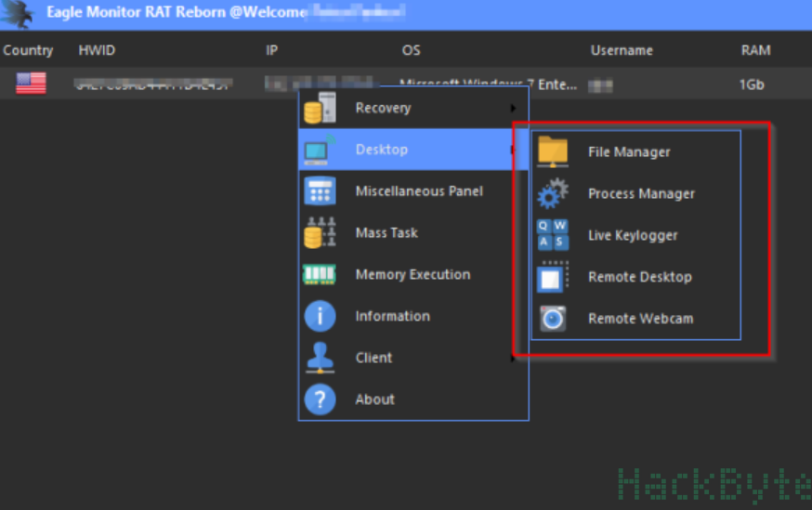Screen dimensions: 812x510
Task: Click the Remote Webcam camera icon
Action: tap(553, 319)
